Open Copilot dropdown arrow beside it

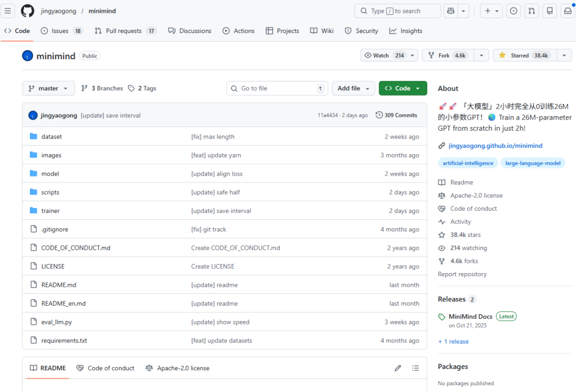click(463, 11)
